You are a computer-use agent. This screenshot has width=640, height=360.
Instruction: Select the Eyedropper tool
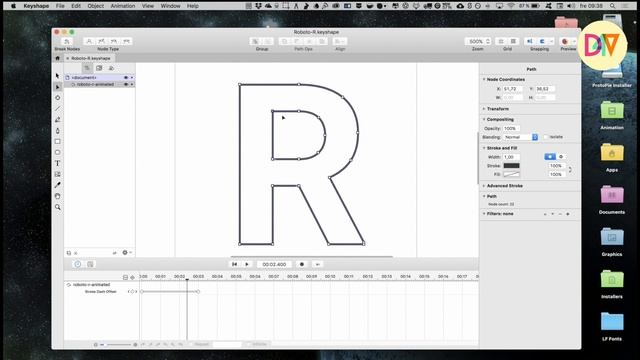[x=58, y=185]
